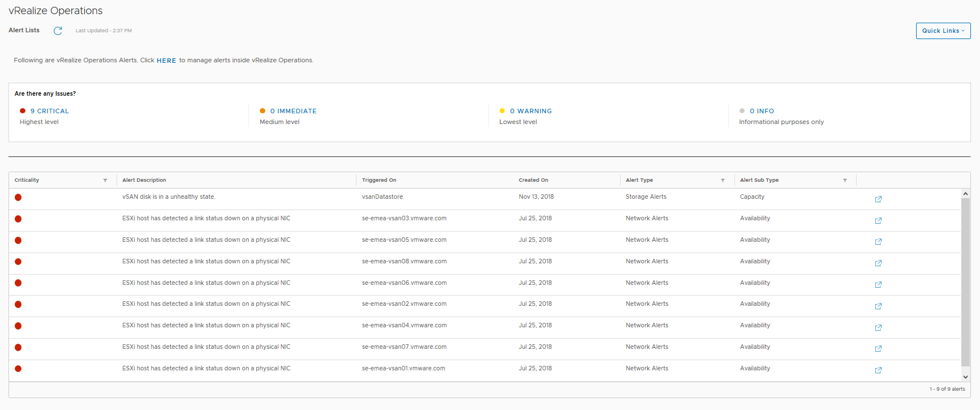Select the se-emea-vsan04.vmware.com cell
This screenshot has width=980, height=410.
(x=404, y=326)
